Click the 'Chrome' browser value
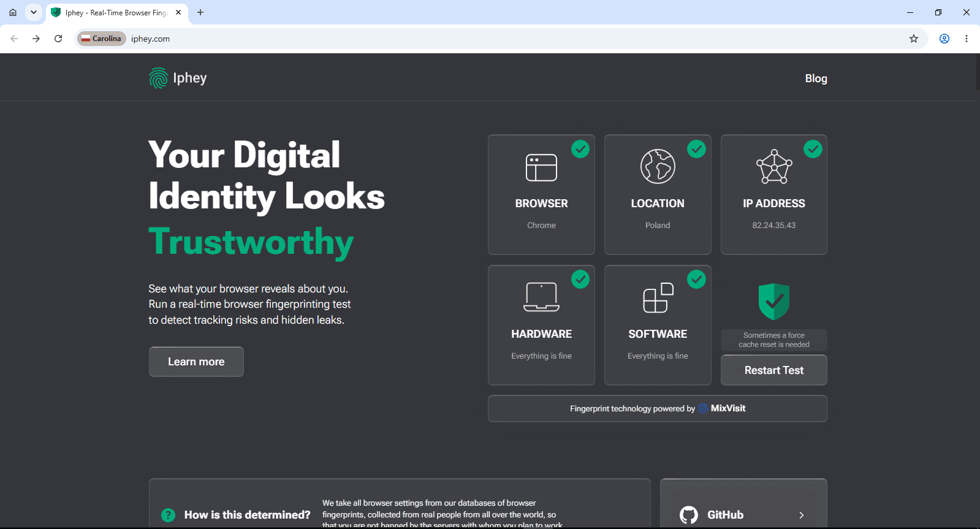 pyautogui.click(x=541, y=226)
